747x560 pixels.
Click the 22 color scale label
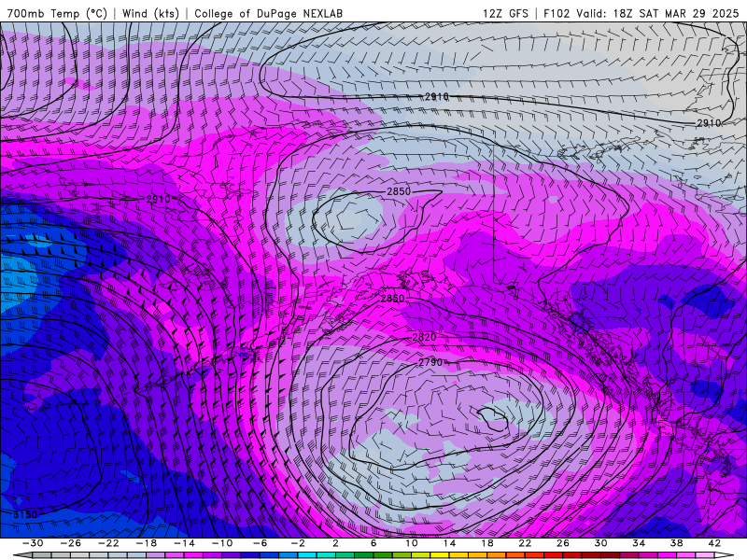click(525, 543)
